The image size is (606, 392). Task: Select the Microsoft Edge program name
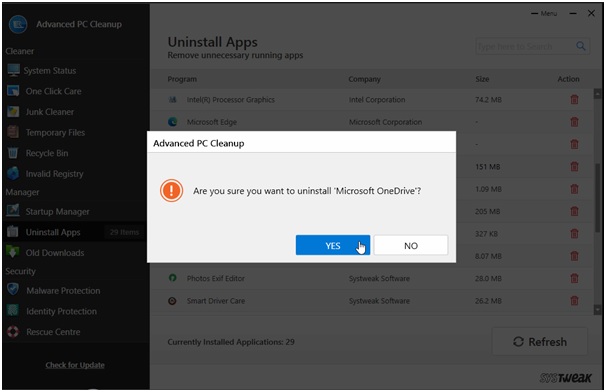(212, 122)
